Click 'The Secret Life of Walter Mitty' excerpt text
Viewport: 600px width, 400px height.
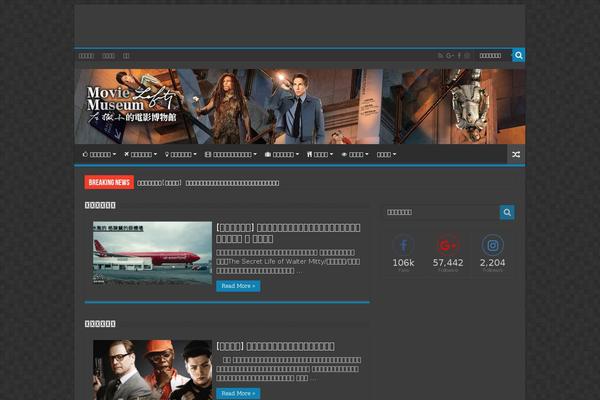(x=277, y=261)
